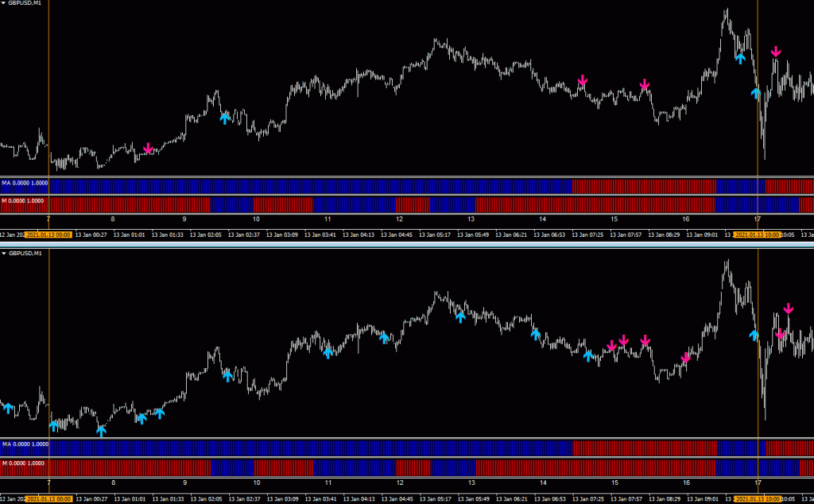Screen dimensions: 814x504
Task: Select lower chart blue arrow near session 14
Action: pyautogui.click(x=536, y=334)
